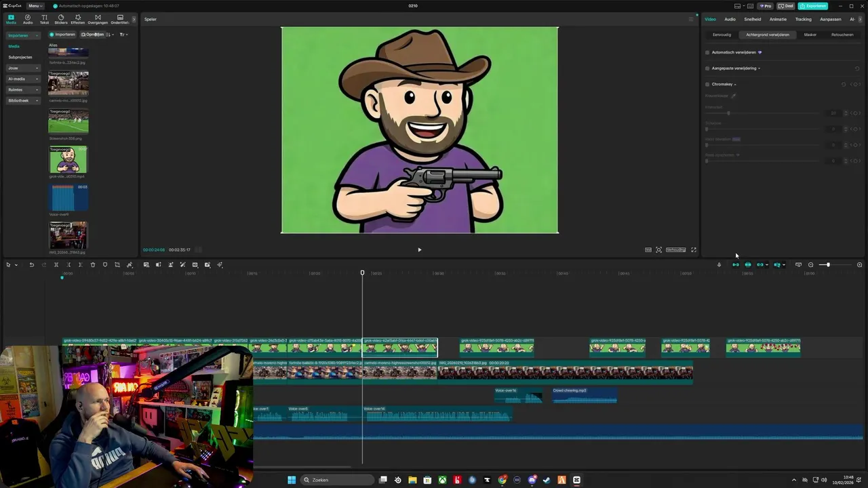Switch to the Tracking tab
Image resolution: width=868 pixels, height=488 pixels.
803,19
